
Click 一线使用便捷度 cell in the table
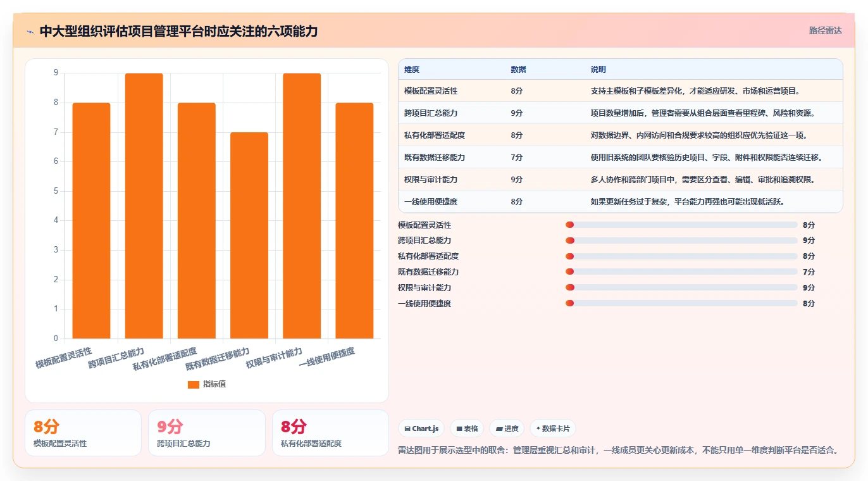click(x=431, y=202)
